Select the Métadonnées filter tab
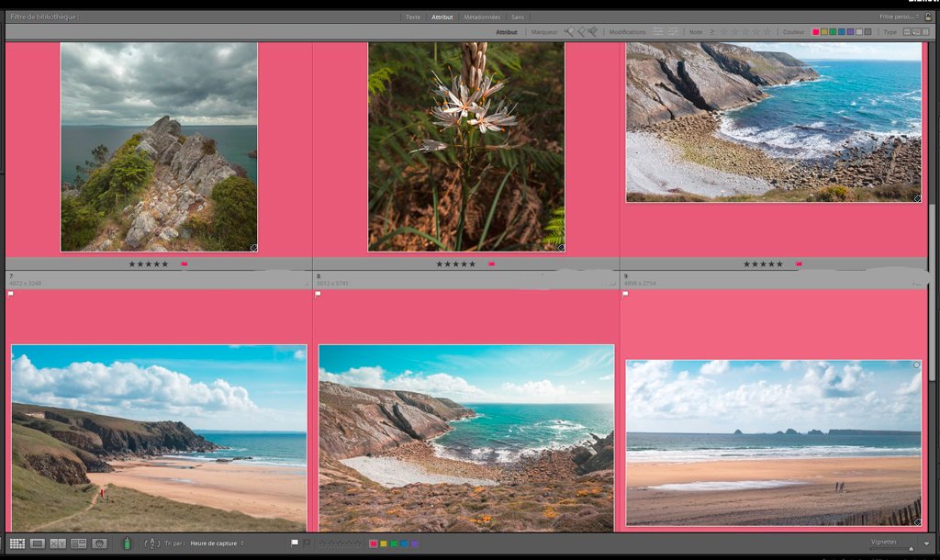 tap(482, 17)
